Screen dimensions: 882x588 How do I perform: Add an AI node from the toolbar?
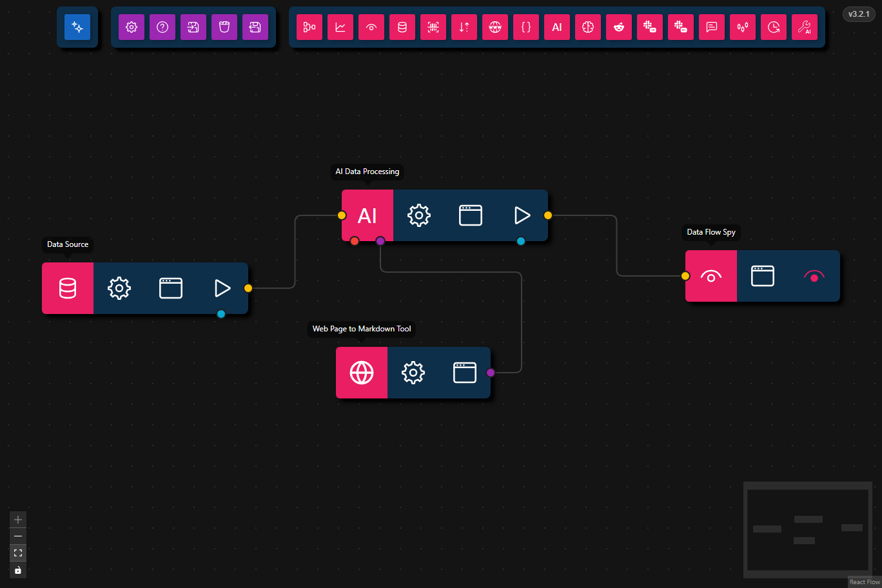click(x=557, y=27)
